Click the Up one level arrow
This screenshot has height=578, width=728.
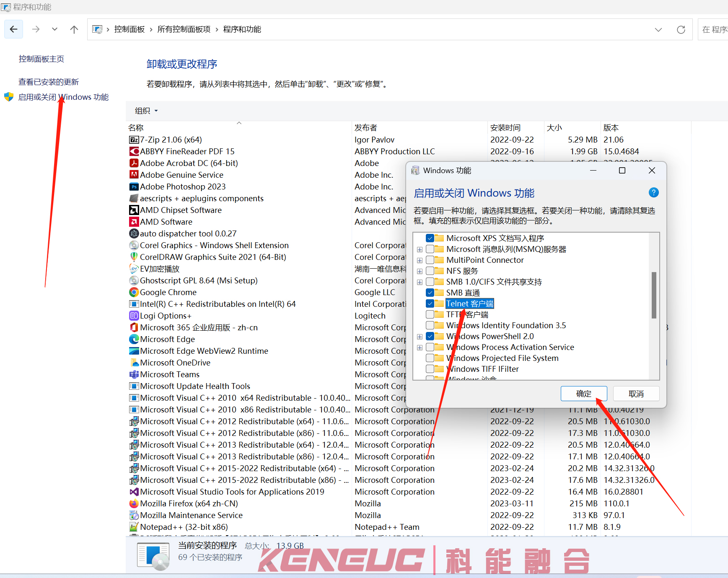click(x=74, y=29)
